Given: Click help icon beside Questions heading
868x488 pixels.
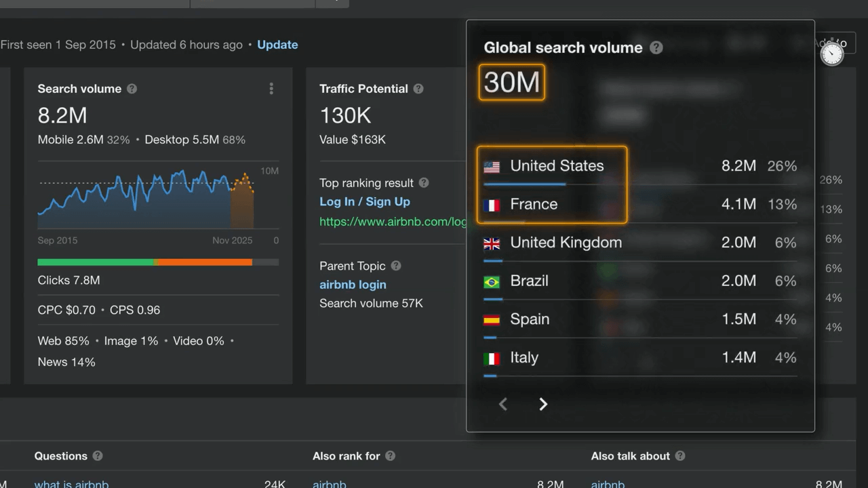Looking at the screenshot, I should click(98, 456).
